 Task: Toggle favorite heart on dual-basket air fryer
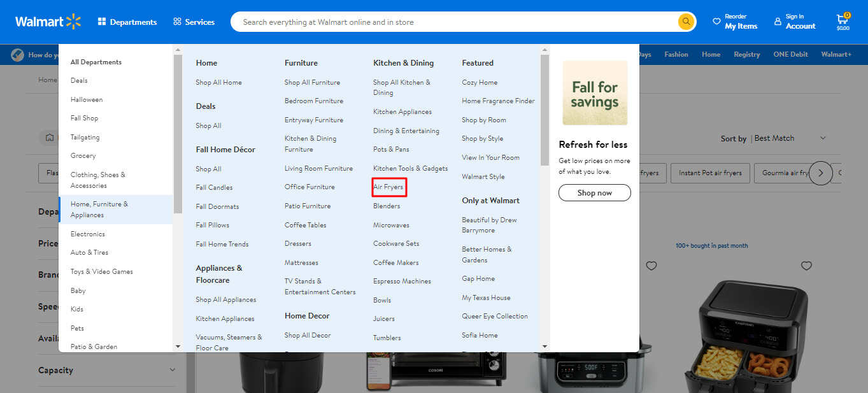tap(806, 266)
